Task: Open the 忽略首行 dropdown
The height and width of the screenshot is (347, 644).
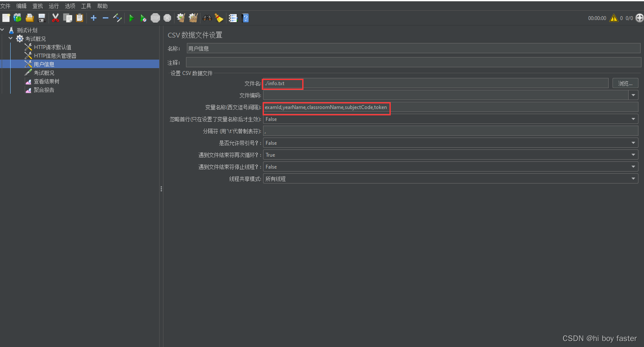Action: (451, 119)
